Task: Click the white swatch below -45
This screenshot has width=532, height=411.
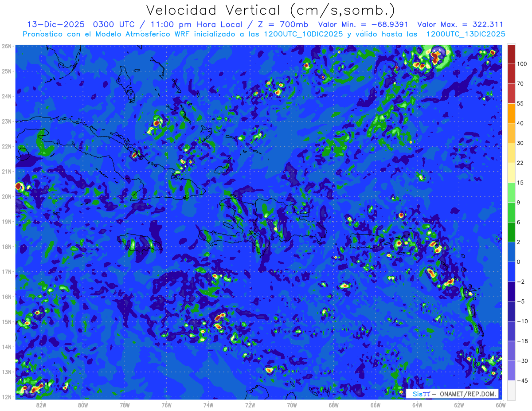Action: 511,390
